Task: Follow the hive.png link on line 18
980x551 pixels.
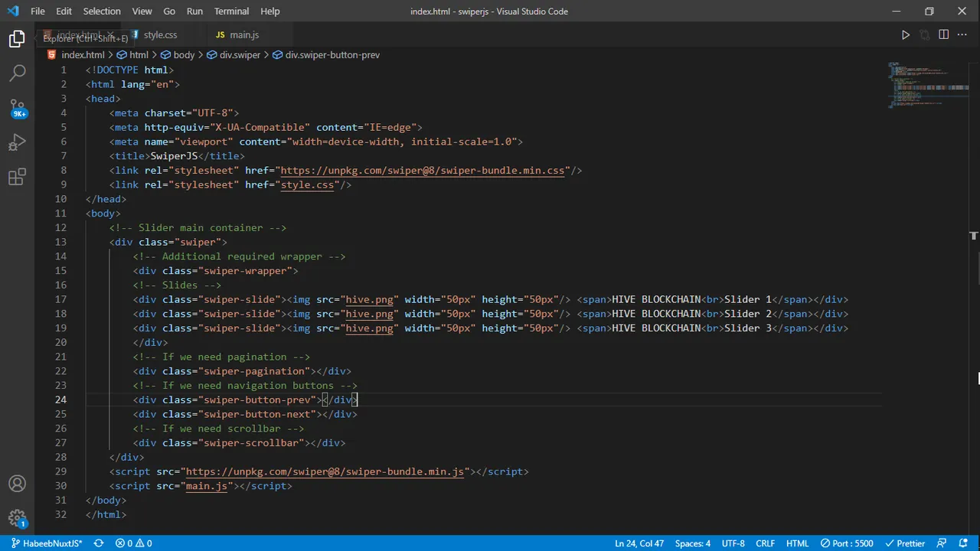Action: pyautogui.click(x=369, y=314)
